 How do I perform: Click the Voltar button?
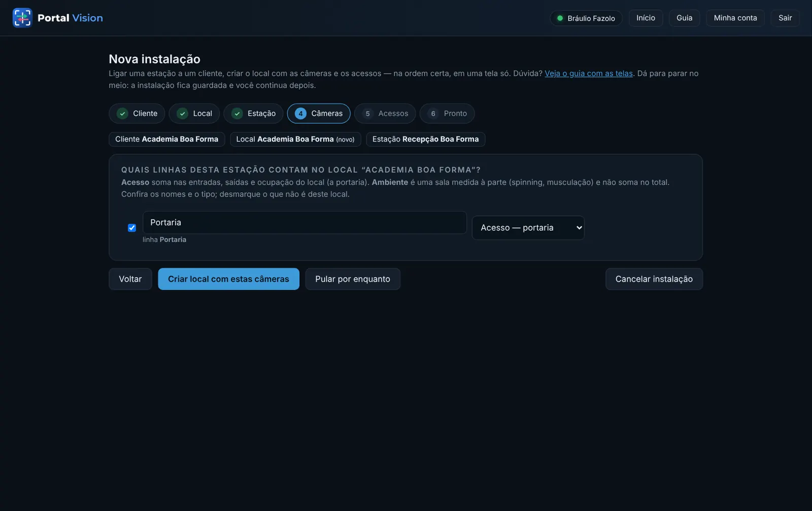click(130, 279)
